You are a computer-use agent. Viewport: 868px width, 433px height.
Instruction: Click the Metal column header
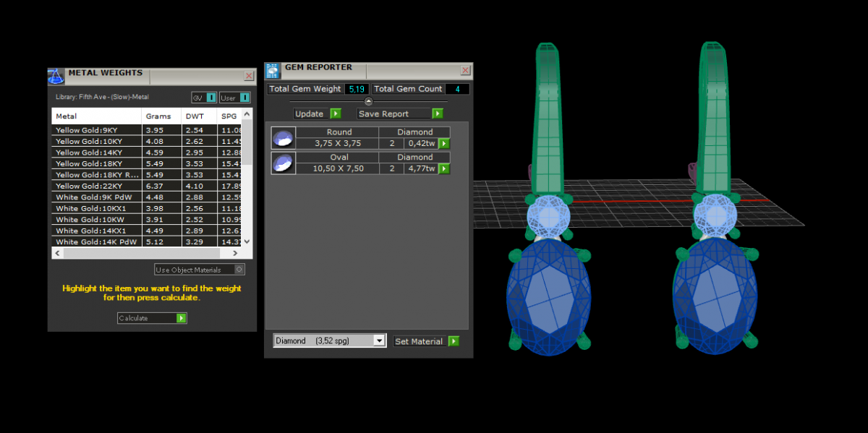tap(97, 116)
